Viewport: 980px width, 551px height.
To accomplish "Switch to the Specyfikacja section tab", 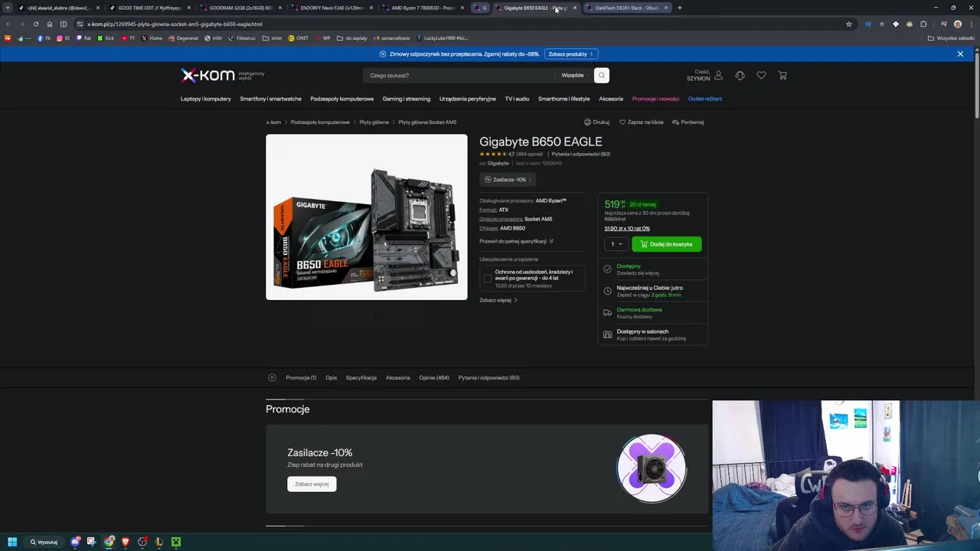I will pyautogui.click(x=361, y=377).
